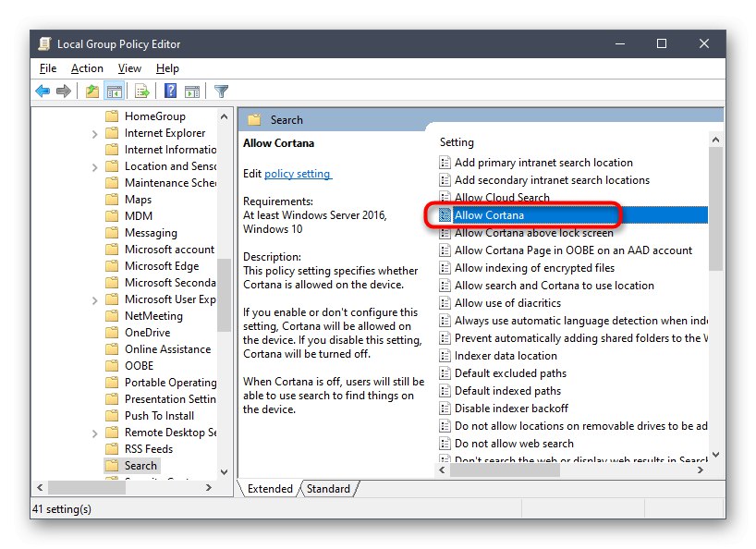Click the policy icon beside Add primary intranet search location
Viewport: 756px width, 549px height.
[445, 163]
